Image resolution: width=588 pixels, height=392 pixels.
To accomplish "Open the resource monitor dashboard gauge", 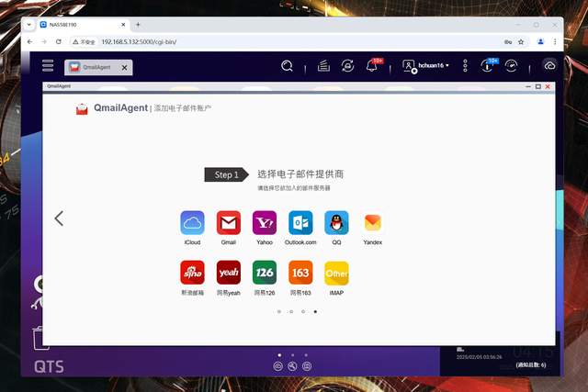I will [511, 66].
